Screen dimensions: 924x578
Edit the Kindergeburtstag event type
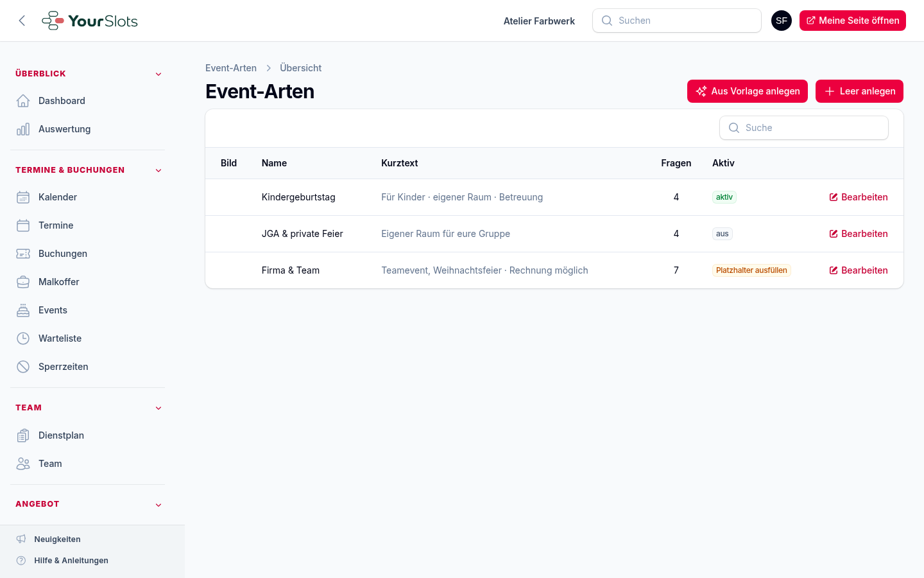pyautogui.click(x=859, y=197)
